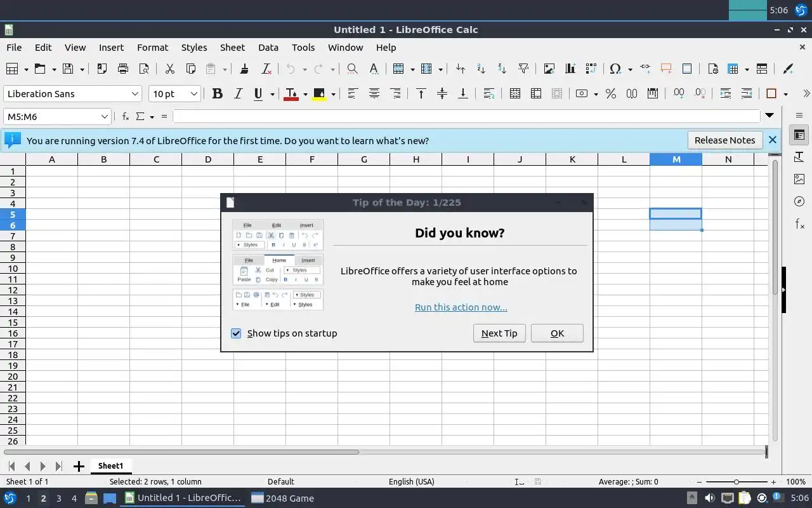Open the Insert menu
This screenshot has height=508, width=812.
[x=111, y=47]
